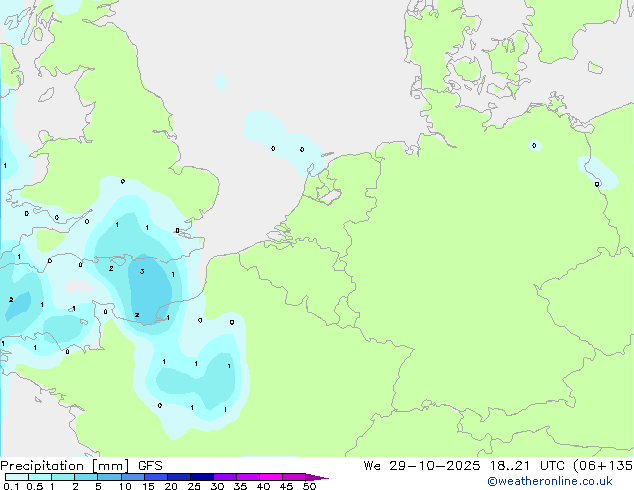Click the 0.5–1 mm legend color swatch

coord(40,477)
